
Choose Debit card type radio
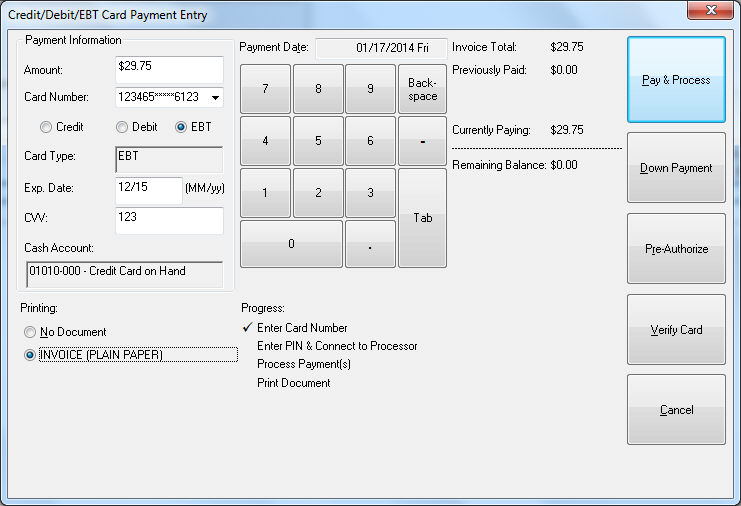(122, 128)
